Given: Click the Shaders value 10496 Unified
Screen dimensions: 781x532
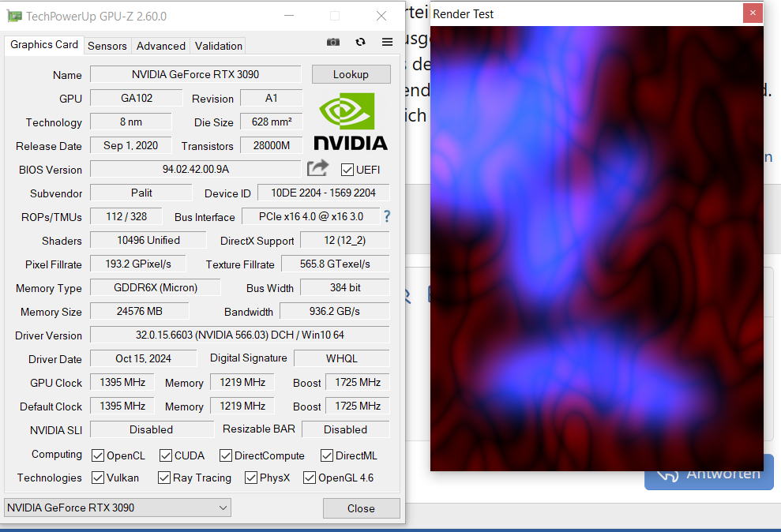Looking at the screenshot, I should [x=148, y=241].
